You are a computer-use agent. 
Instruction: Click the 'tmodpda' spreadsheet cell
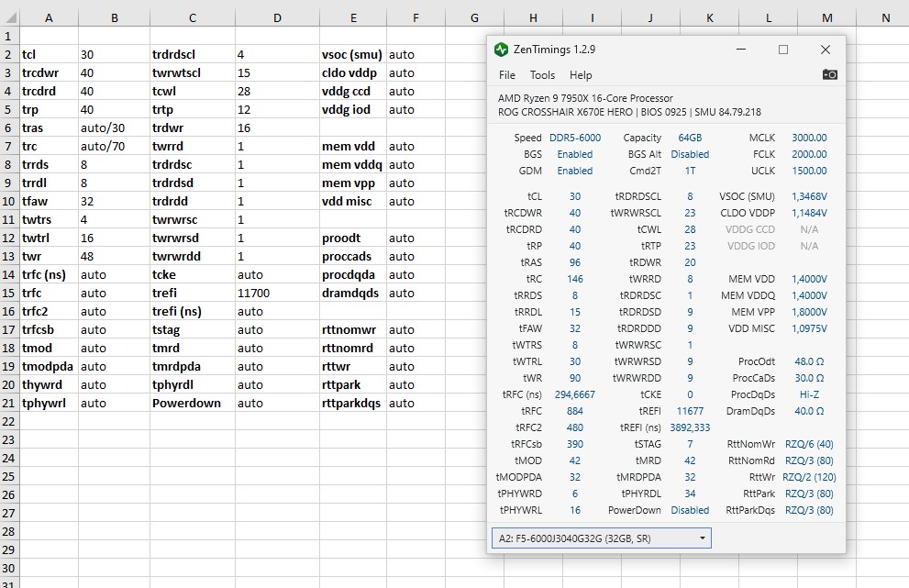(x=49, y=367)
